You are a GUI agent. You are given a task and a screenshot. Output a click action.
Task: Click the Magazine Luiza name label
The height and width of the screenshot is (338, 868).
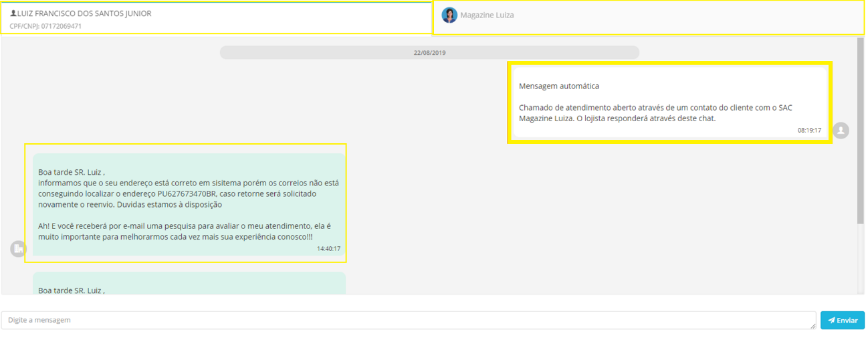tap(487, 15)
